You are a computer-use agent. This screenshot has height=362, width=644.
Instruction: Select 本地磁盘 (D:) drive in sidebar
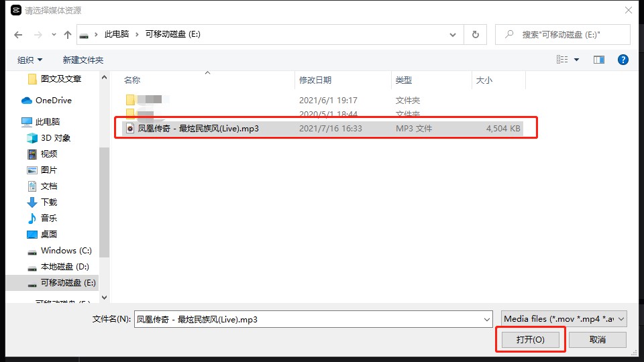(58, 267)
